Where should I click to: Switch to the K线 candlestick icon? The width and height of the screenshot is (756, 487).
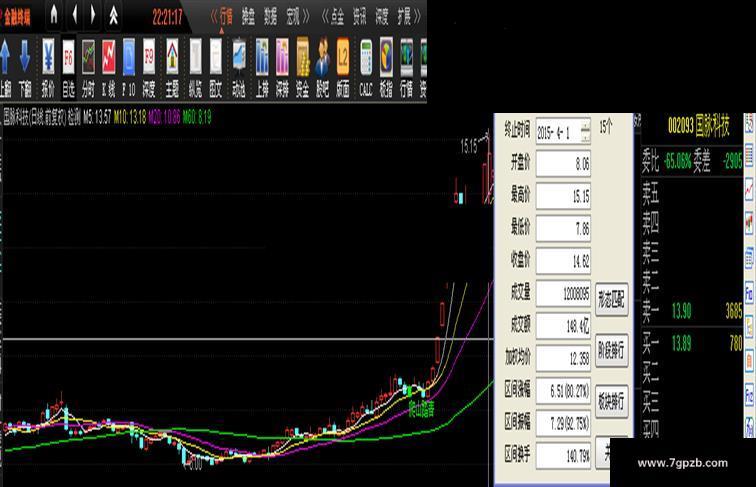tap(108, 57)
